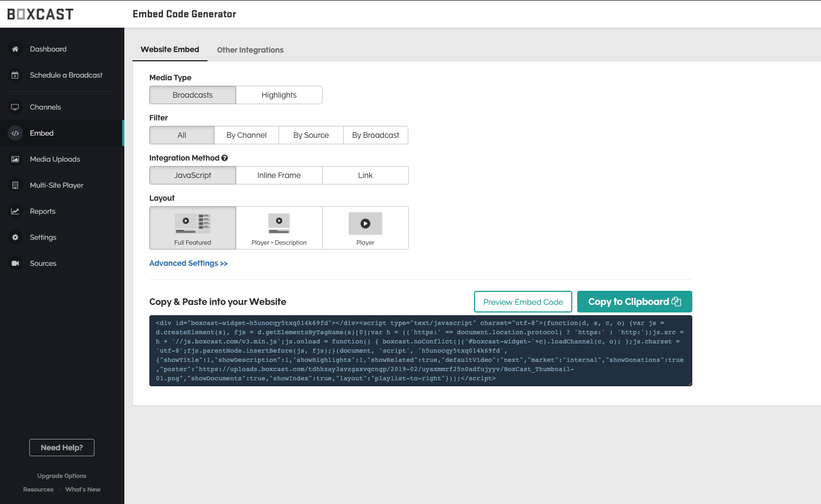Switch to the Other Integrations tab

tap(250, 50)
